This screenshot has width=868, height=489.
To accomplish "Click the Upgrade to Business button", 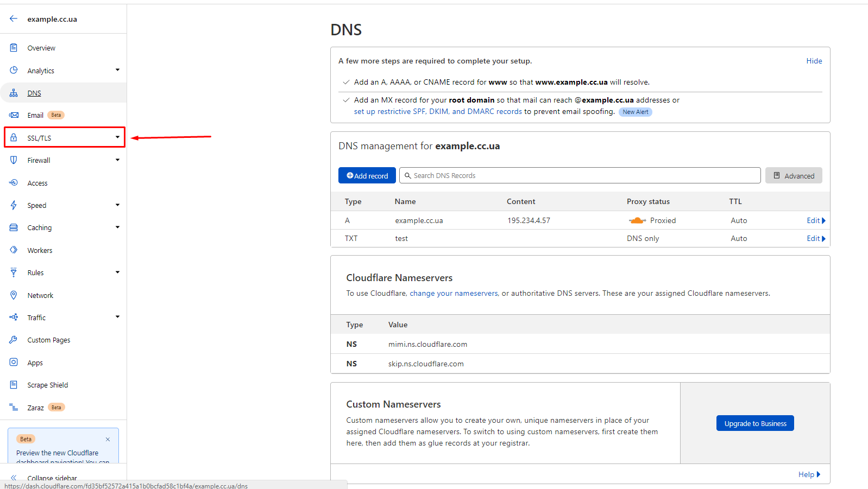I will 755,423.
